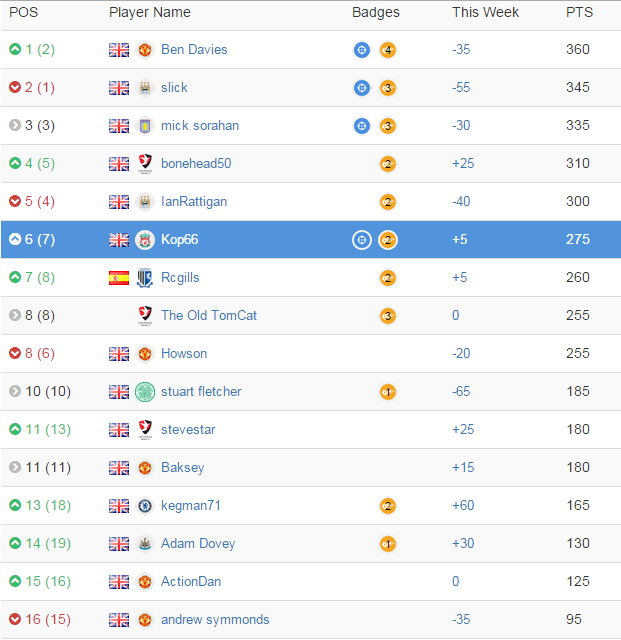Image resolution: width=621 pixels, height=640 pixels.
Task: Open the Howson player link
Action: pos(184,353)
